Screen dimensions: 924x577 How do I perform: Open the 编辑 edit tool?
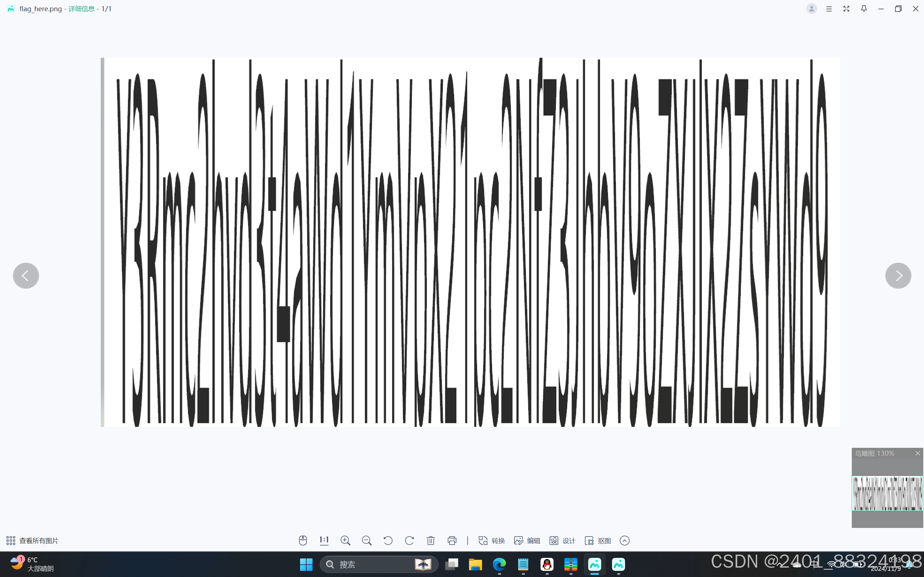(x=527, y=540)
